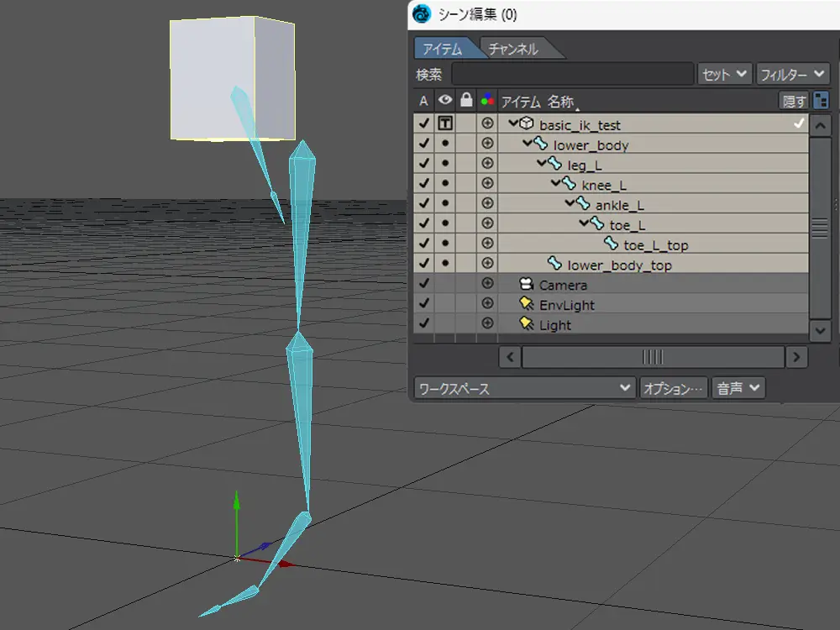Click the EnvLight light icon
The width and height of the screenshot is (840, 630).
[528, 305]
